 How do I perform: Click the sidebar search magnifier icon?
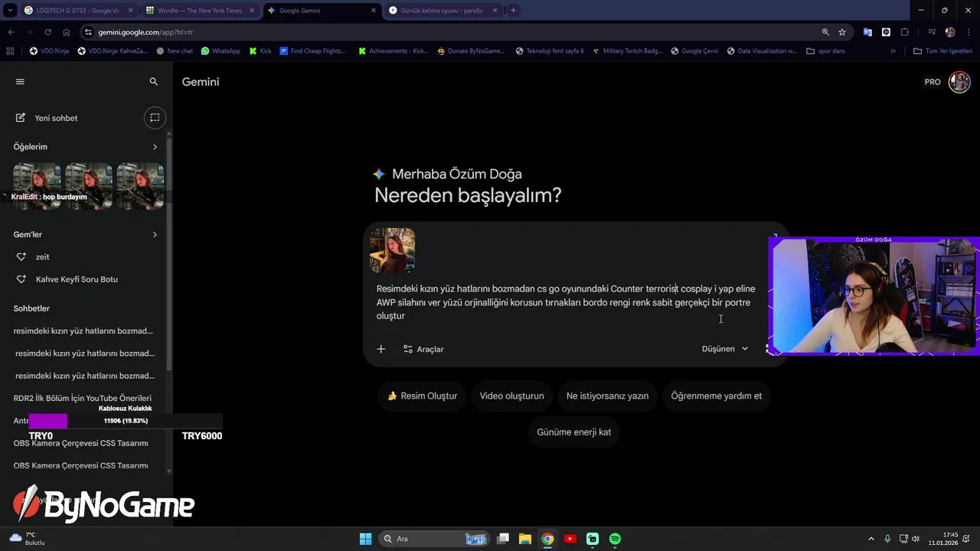coord(154,82)
